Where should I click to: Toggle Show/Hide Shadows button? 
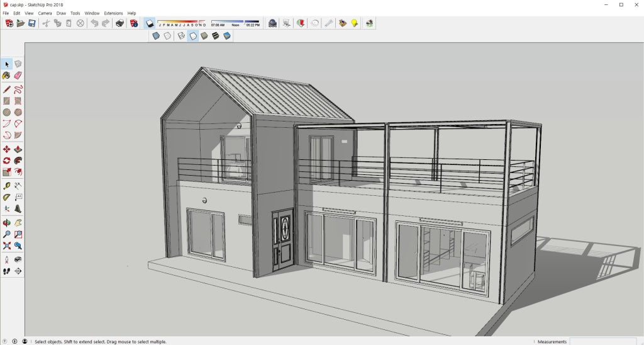(x=150, y=23)
